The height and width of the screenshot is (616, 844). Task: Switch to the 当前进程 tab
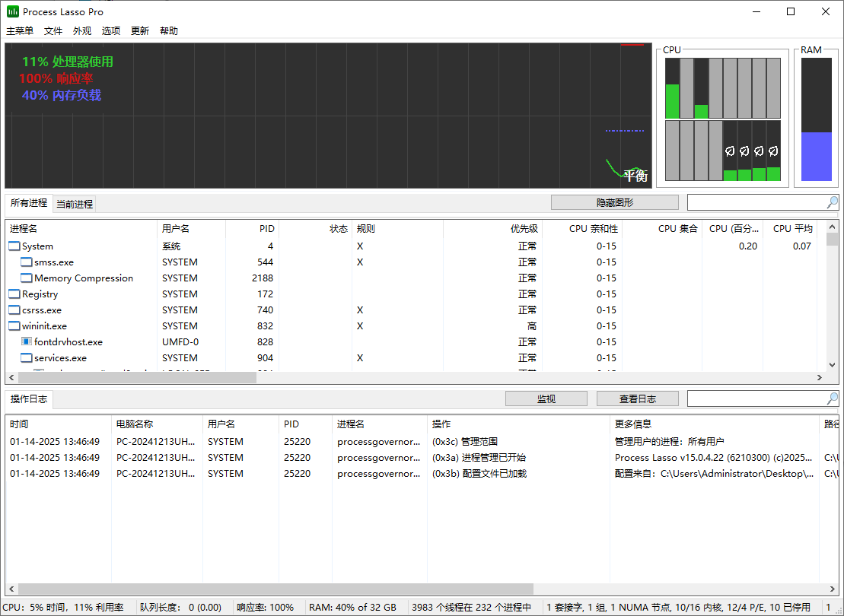click(x=73, y=203)
